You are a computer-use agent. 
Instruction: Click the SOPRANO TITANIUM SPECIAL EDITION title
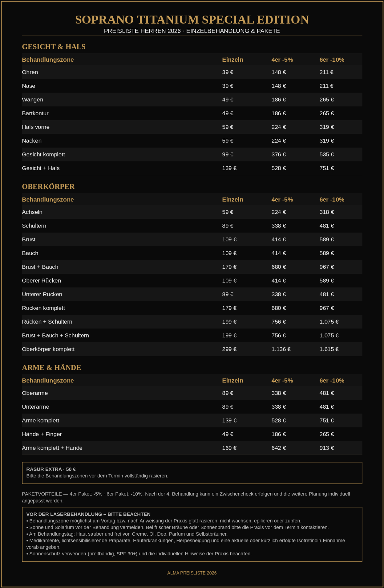tap(192, 20)
